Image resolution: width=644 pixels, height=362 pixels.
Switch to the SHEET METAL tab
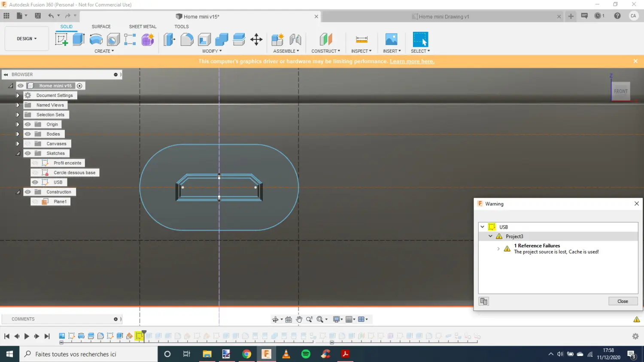click(143, 27)
